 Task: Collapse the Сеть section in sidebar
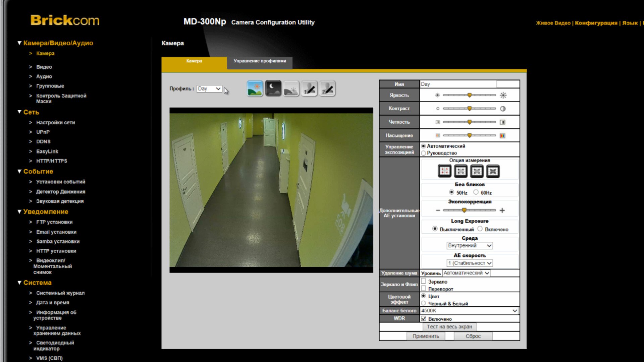coord(19,112)
